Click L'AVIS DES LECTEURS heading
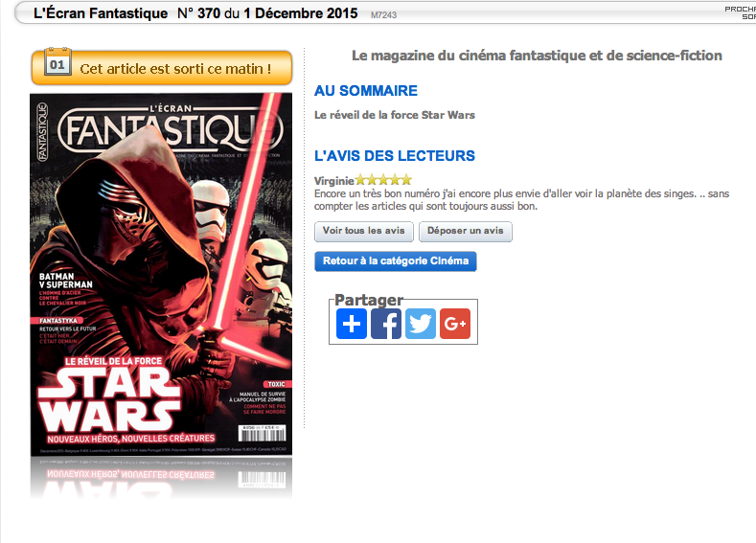This screenshot has width=756, height=543. tap(395, 156)
